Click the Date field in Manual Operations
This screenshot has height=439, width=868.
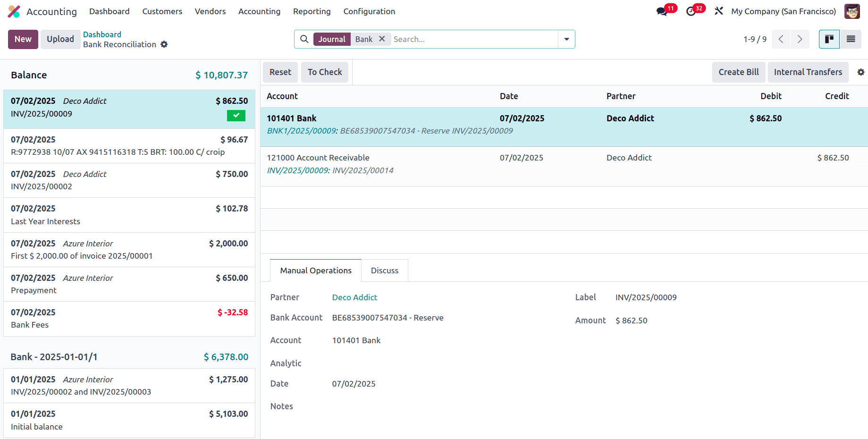354,384
